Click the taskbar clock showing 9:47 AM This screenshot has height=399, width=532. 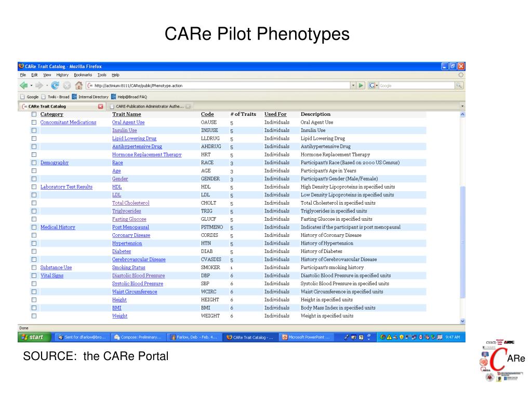tap(453, 337)
